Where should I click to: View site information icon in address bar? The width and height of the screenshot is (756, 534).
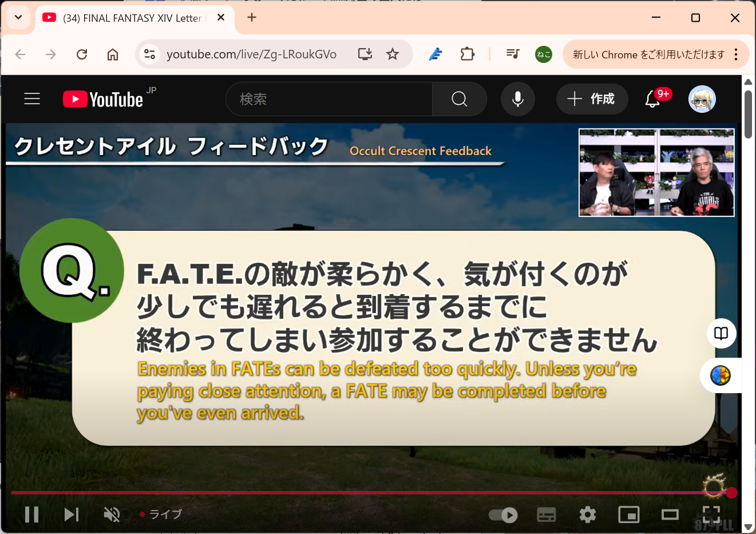(150, 54)
